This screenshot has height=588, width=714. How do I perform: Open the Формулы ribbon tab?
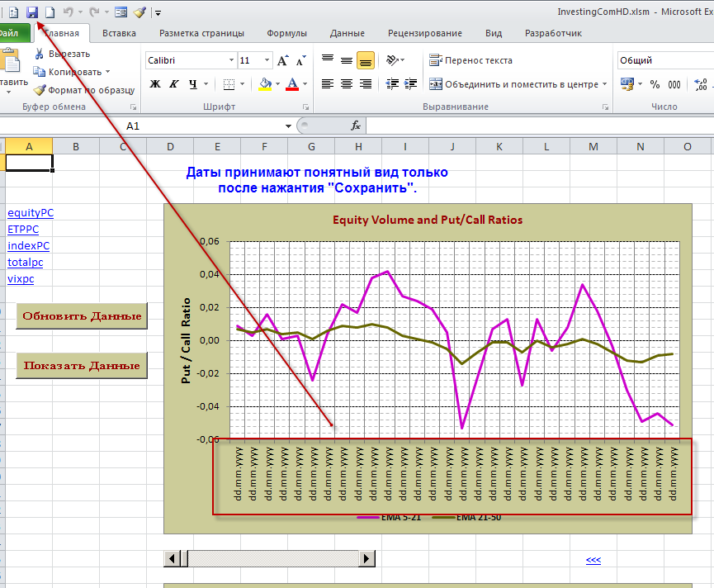click(286, 33)
